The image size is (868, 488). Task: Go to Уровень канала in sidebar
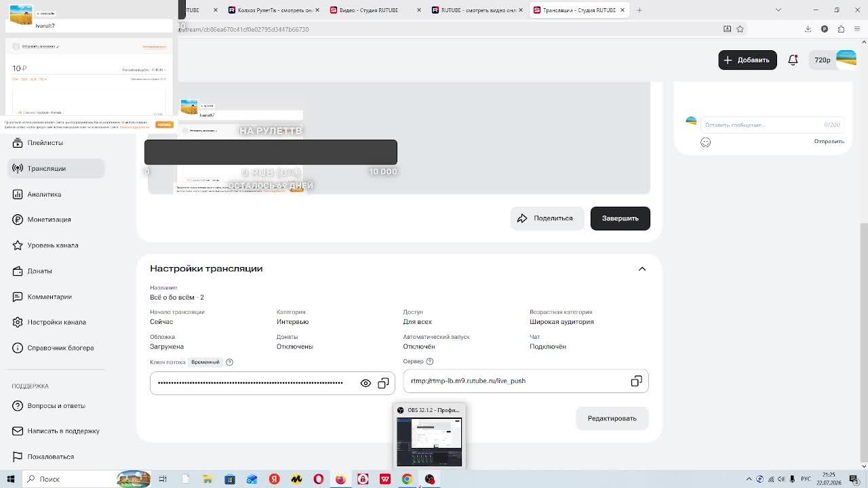(x=56, y=245)
